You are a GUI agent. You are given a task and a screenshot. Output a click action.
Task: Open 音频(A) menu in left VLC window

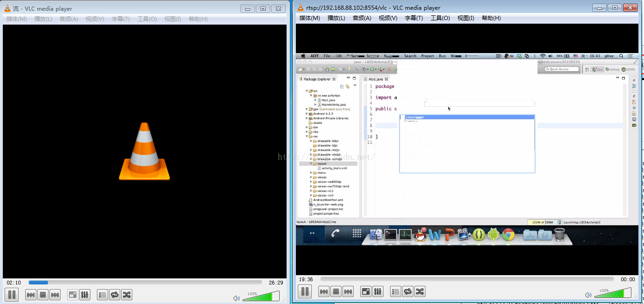point(69,19)
